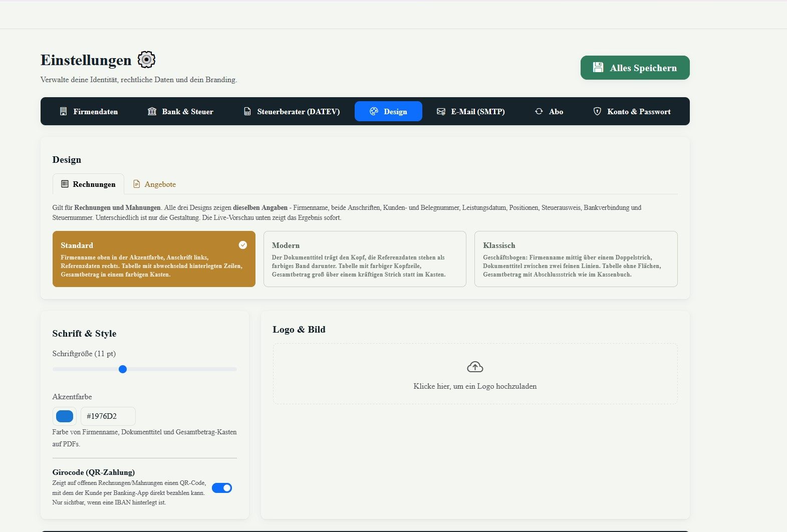787x532 pixels.
Task: Open the E-Mail (SMTP) tab
Action: click(x=471, y=111)
